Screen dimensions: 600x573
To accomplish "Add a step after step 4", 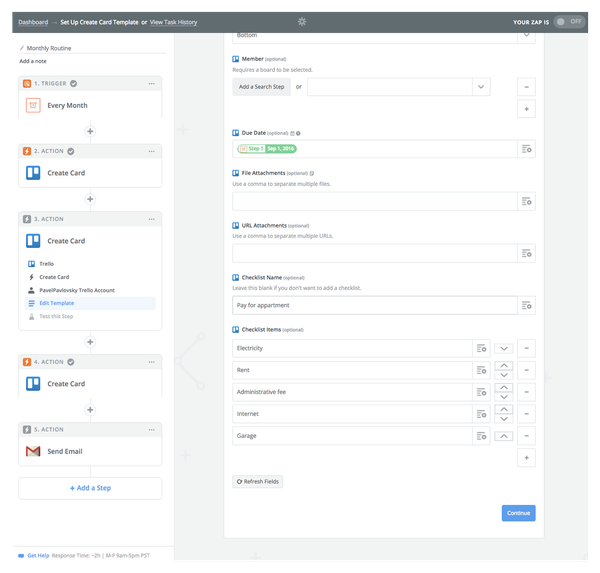I will [x=90, y=410].
